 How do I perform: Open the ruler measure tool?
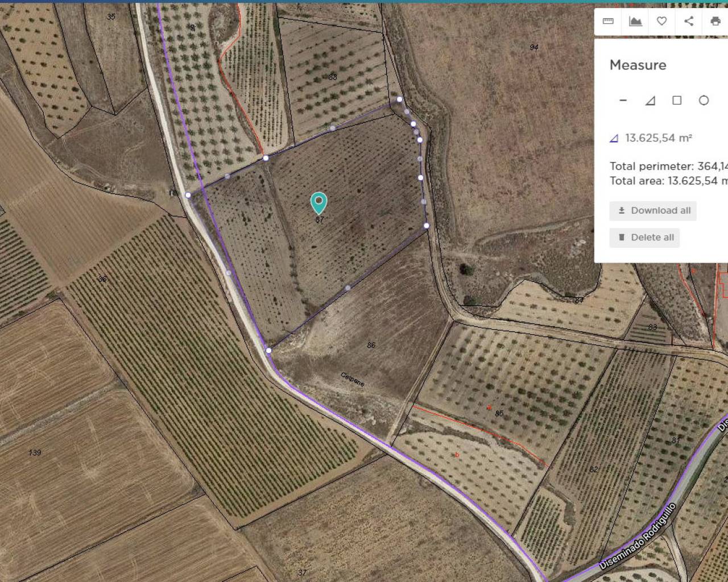click(x=608, y=22)
